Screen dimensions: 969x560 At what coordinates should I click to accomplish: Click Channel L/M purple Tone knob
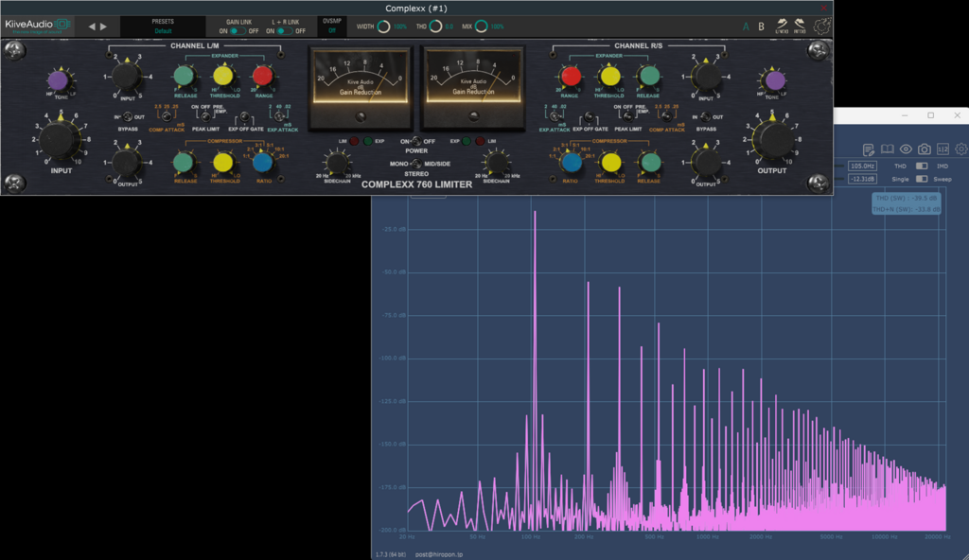58,79
